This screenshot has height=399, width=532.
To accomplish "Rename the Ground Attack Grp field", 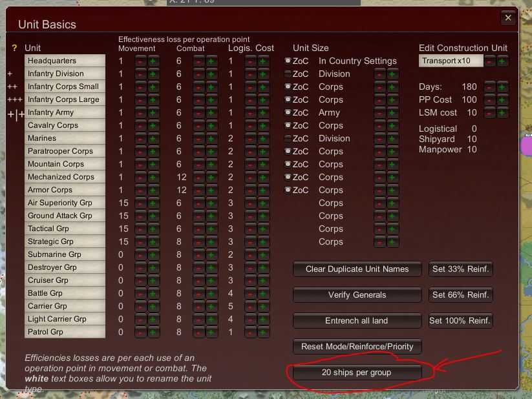I will pos(65,216).
